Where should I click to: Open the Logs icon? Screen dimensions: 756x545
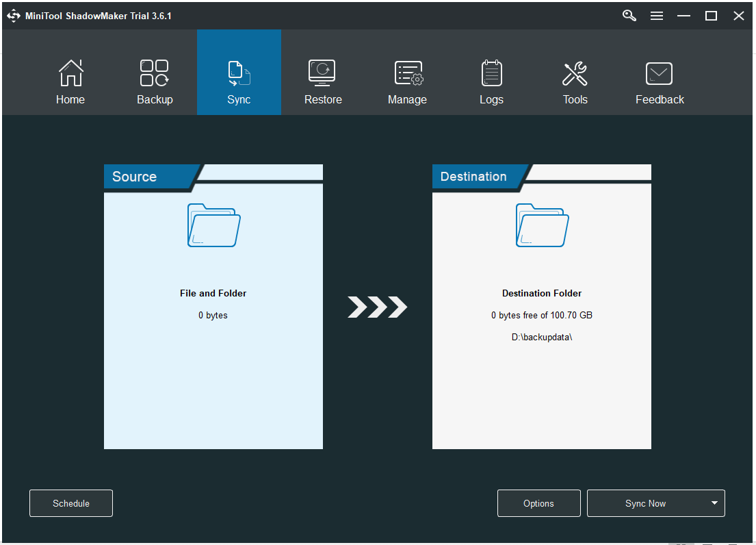point(491,73)
